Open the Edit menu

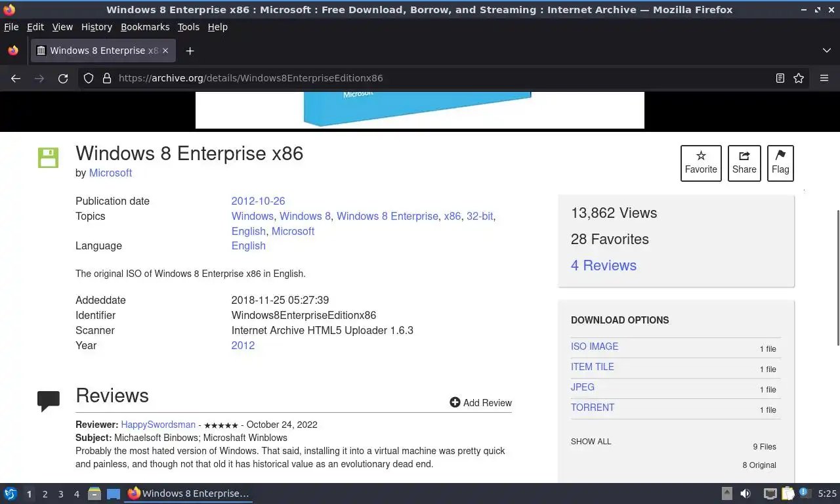[35, 27]
